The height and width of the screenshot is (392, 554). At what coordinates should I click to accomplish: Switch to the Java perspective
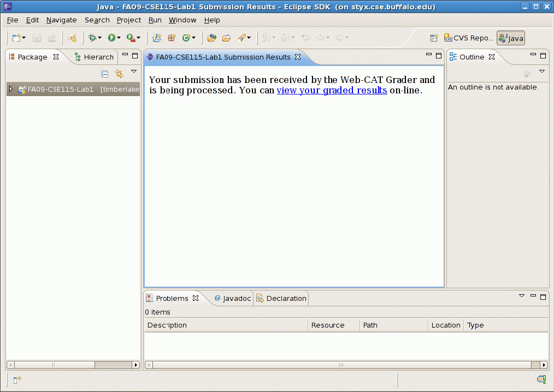tap(511, 38)
